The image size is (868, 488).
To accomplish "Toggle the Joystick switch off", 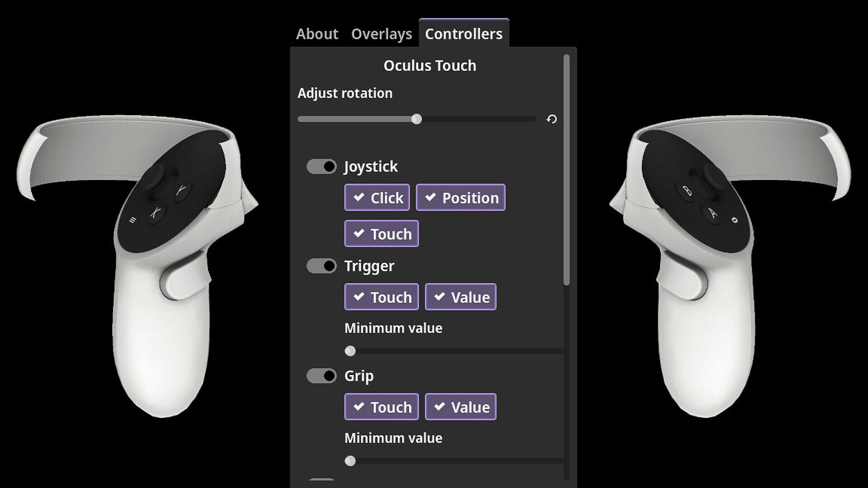I will pyautogui.click(x=321, y=167).
